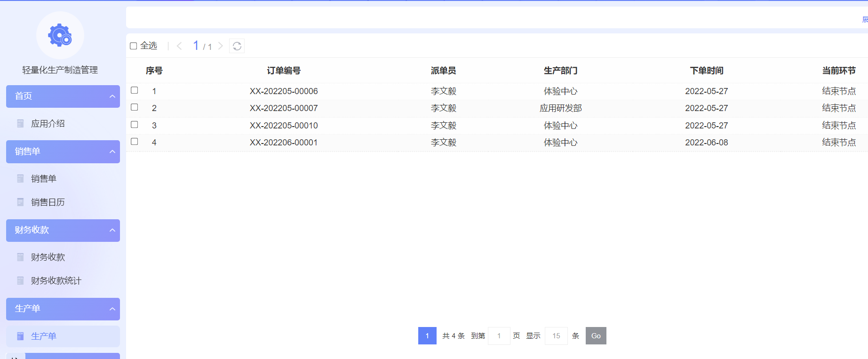Collapse the 生产单 section chevron
868x359 pixels.
[x=112, y=309]
